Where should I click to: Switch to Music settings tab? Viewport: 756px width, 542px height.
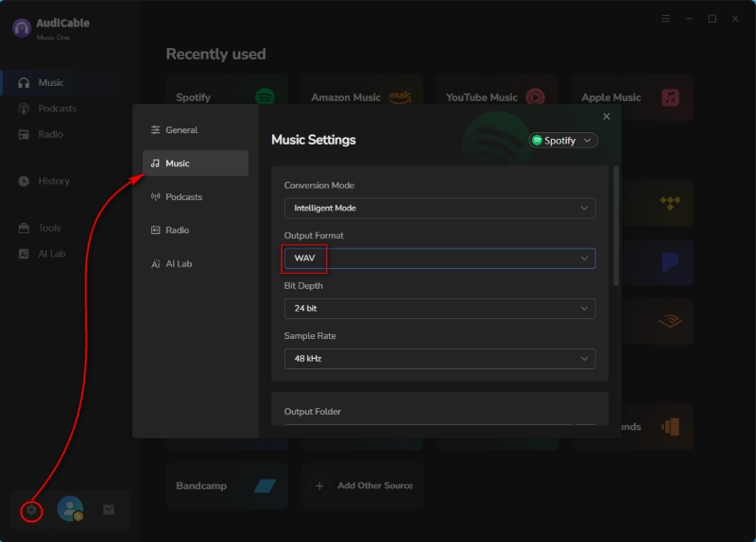196,163
